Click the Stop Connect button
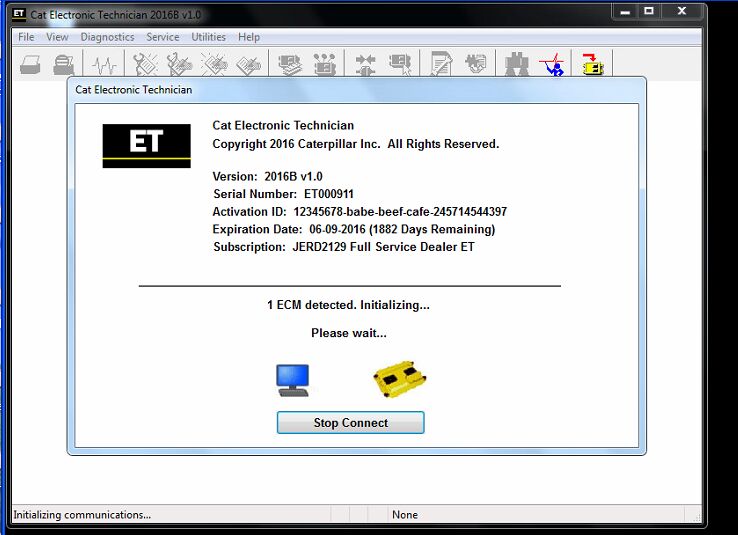 (x=351, y=423)
